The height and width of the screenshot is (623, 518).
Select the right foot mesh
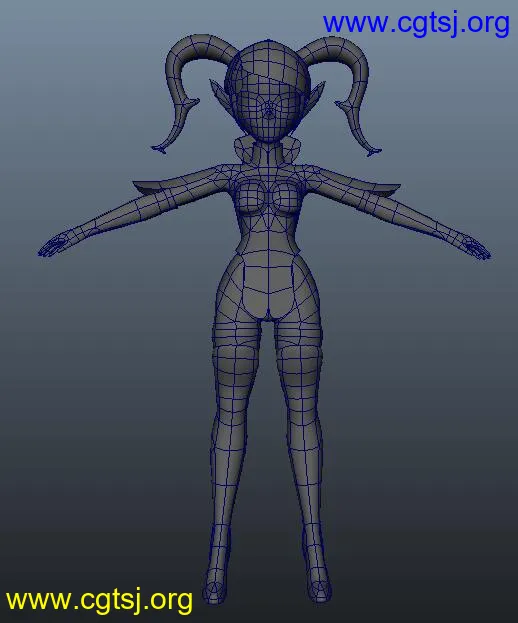pos(318,582)
